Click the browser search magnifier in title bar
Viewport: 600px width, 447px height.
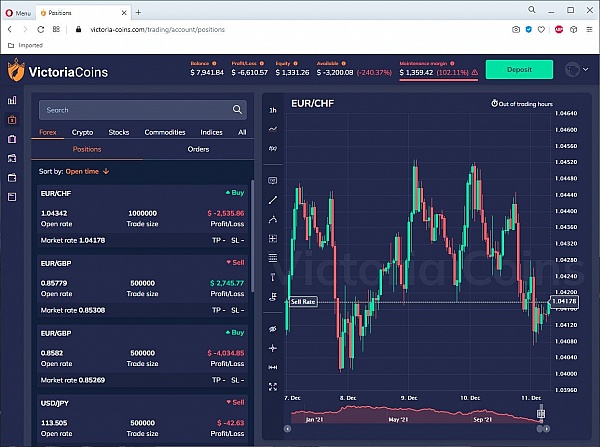click(532, 10)
